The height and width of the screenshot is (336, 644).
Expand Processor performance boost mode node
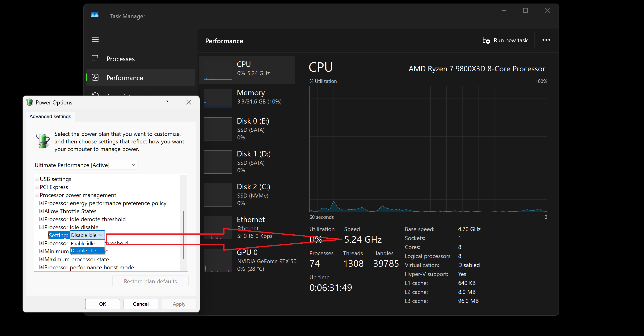42,267
